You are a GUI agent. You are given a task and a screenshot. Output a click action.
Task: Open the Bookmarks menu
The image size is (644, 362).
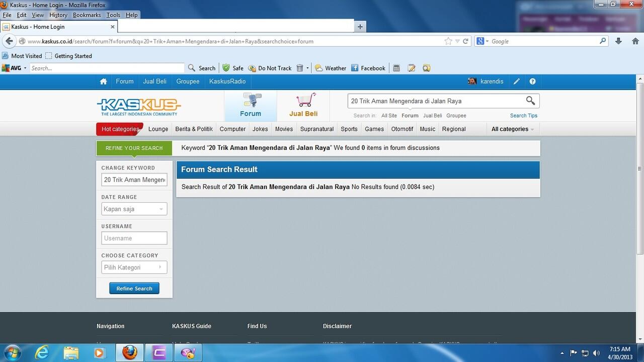[x=87, y=15]
